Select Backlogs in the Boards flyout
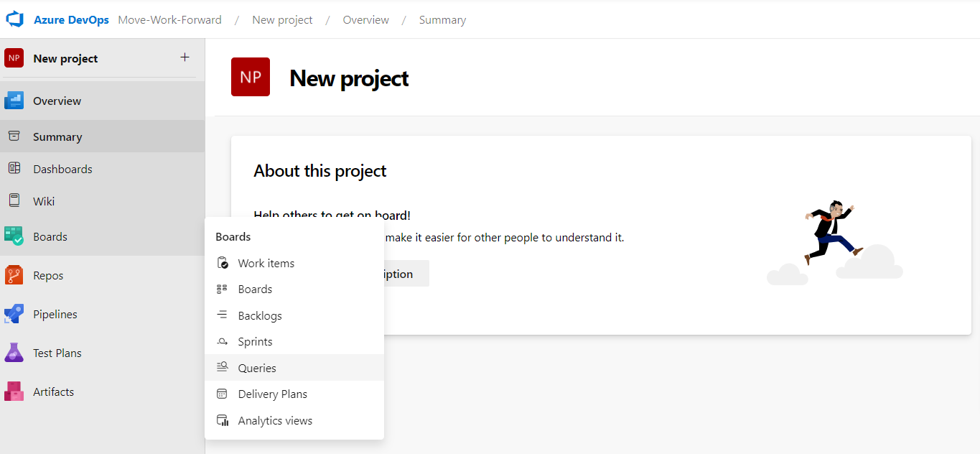Image resolution: width=980 pixels, height=454 pixels. click(x=260, y=315)
